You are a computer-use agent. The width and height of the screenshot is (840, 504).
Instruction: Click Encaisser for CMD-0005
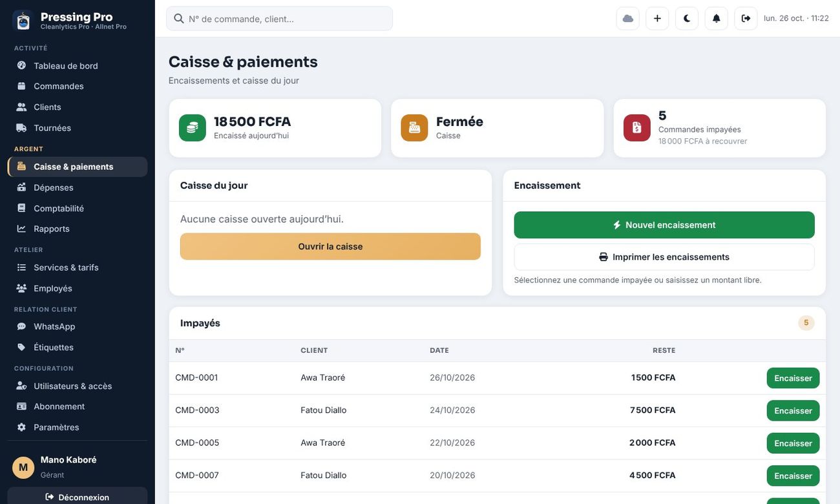(793, 443)
